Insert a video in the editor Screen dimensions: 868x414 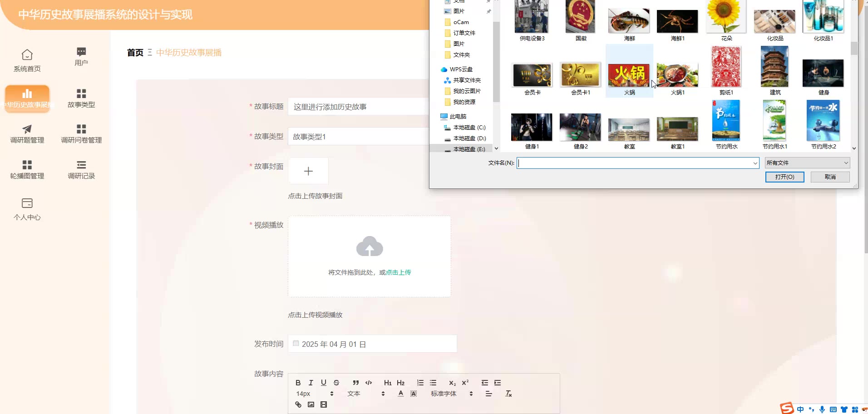click(324, 404)
